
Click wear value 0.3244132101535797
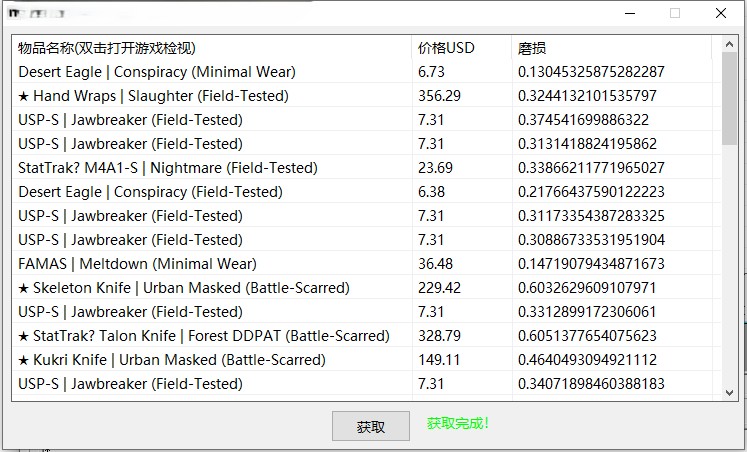587,96
